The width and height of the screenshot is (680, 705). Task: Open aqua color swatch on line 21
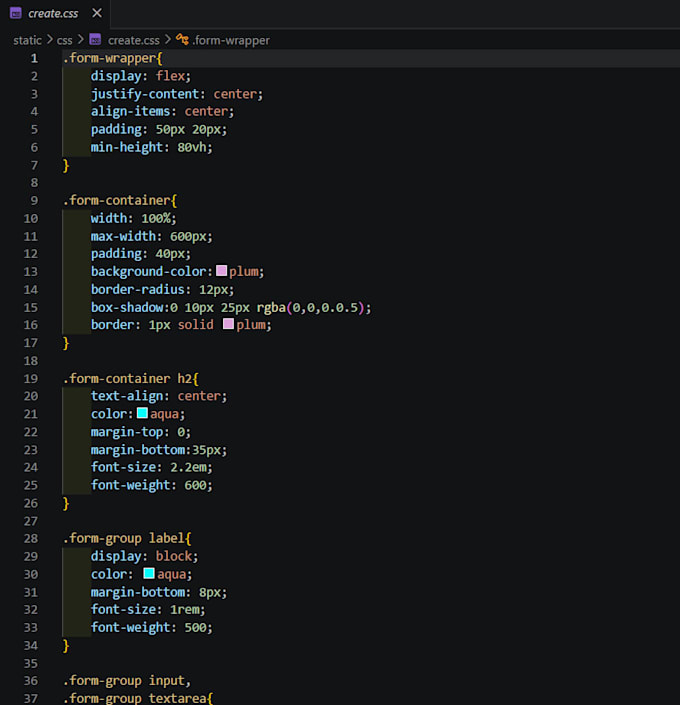[x=142, y=413]
